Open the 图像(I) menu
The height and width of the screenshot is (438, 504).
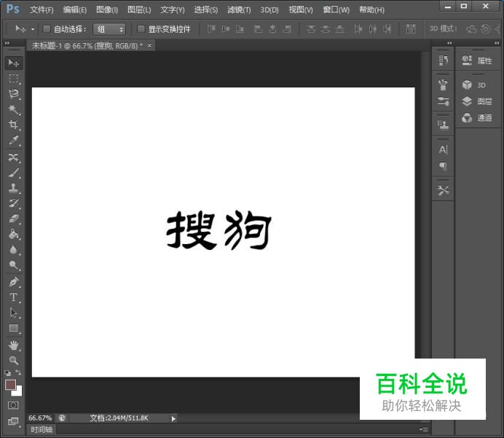tap(107, 10)
